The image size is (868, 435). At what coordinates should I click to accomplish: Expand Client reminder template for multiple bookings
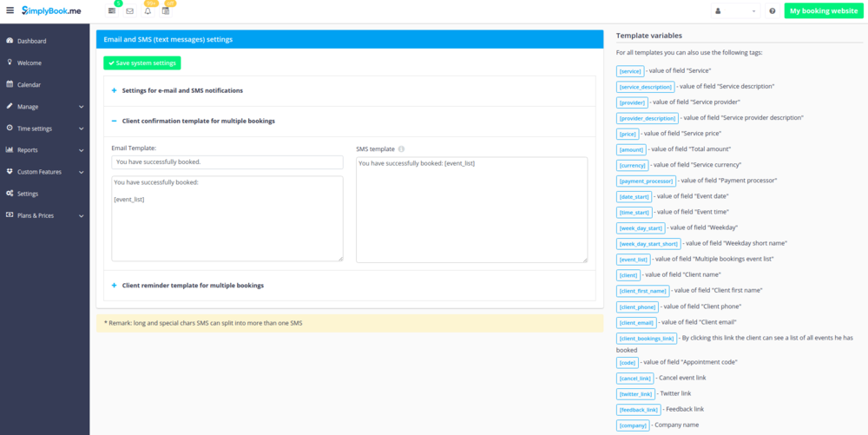coord(193,285)
